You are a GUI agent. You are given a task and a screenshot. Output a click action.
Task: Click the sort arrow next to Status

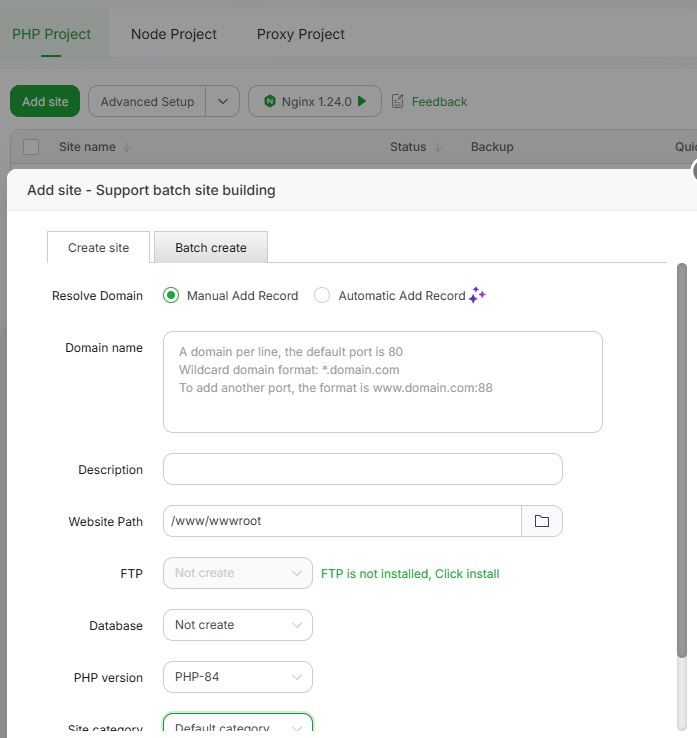tap(438, 147)
